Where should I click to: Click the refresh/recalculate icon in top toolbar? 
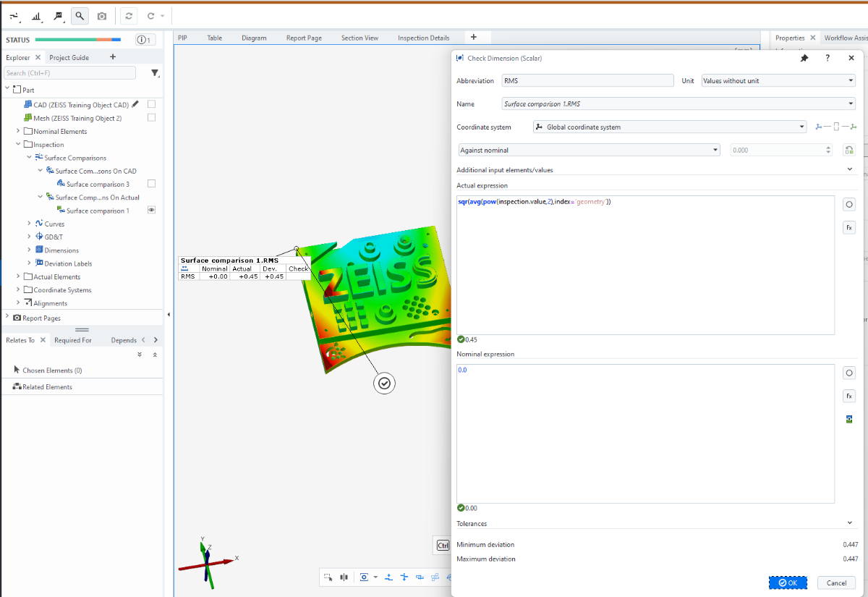click(129, 15)
